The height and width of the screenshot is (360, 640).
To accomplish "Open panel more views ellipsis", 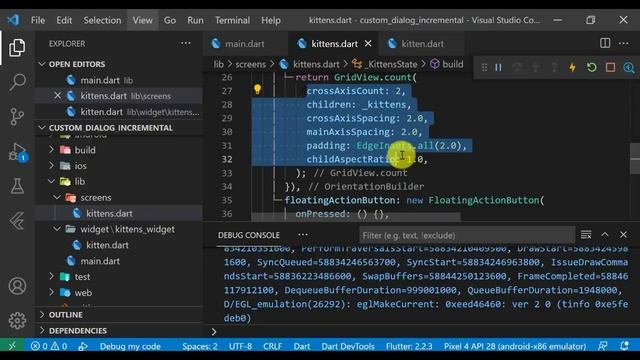I will [x=303, y=235].
